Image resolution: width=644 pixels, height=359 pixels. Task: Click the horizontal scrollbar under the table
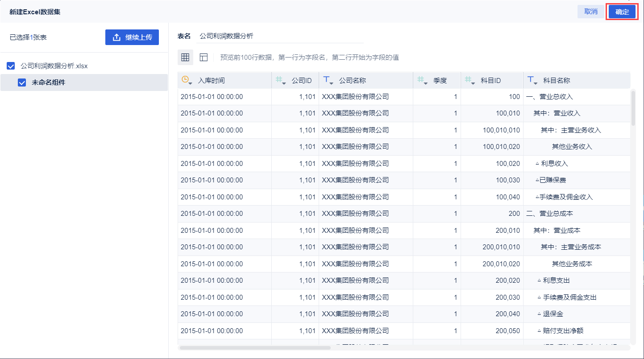click(255, 347)
